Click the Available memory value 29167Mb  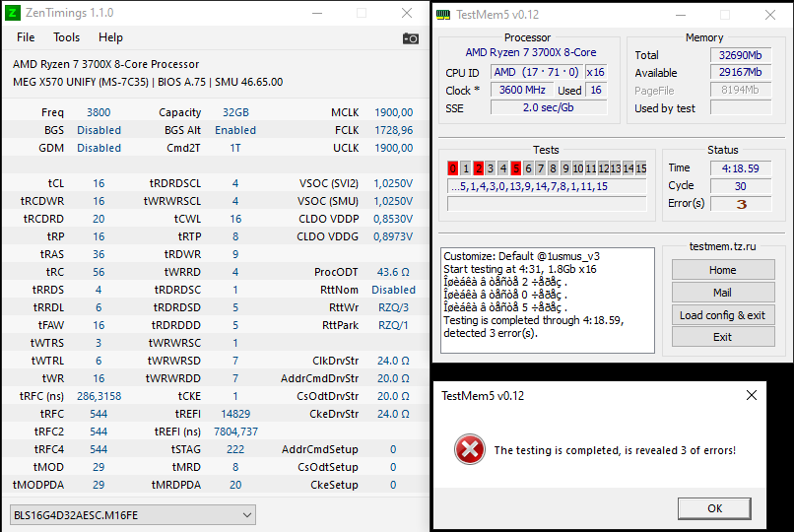[x=741, y=72]
